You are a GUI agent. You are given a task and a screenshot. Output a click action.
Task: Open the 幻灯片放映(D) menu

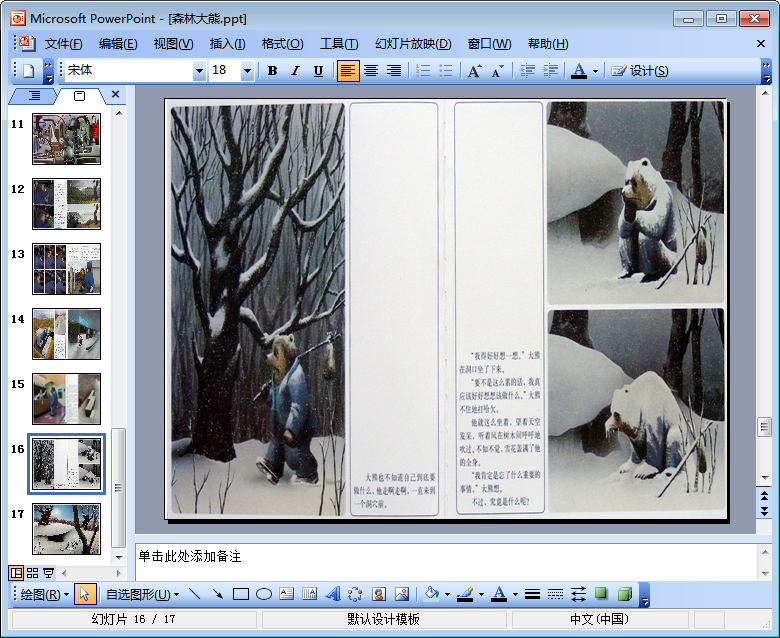[413, 44]
